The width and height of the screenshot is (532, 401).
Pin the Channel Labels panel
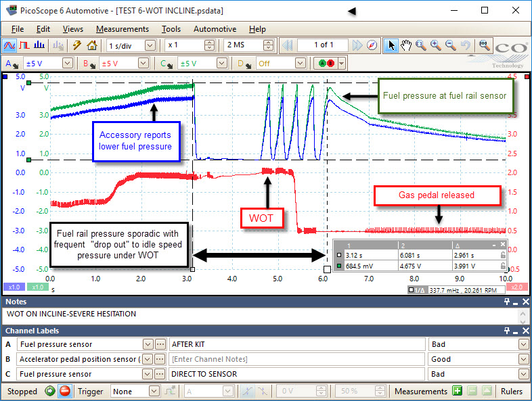[507, 331]
